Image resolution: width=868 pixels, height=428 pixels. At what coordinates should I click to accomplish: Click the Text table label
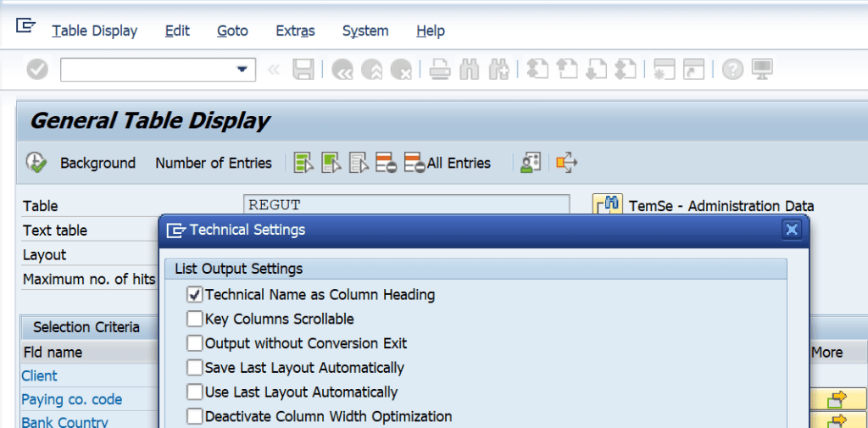pyautogui.click(x=55, y=231)
